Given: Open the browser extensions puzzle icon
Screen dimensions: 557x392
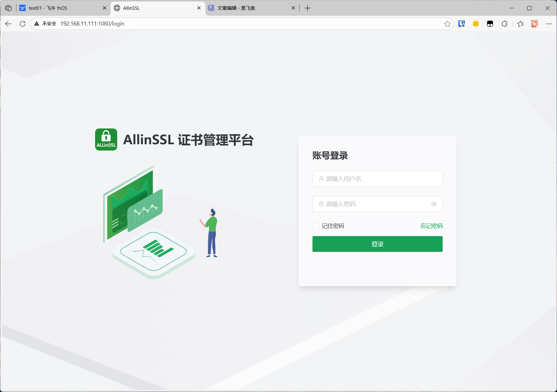Looking at the screenshot, I should coord(504,24).
